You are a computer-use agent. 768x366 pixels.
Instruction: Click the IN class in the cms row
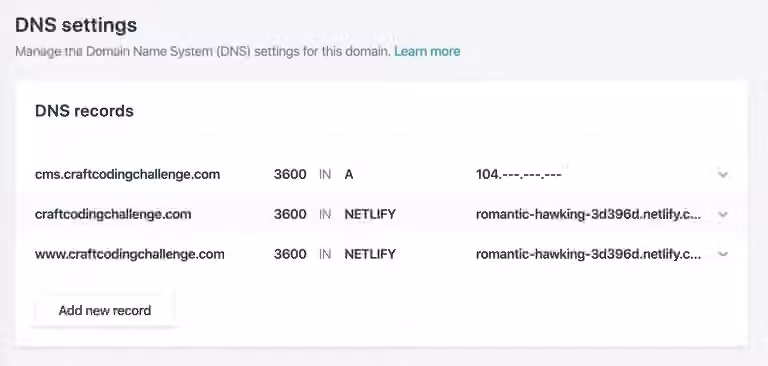coord(325,174)
